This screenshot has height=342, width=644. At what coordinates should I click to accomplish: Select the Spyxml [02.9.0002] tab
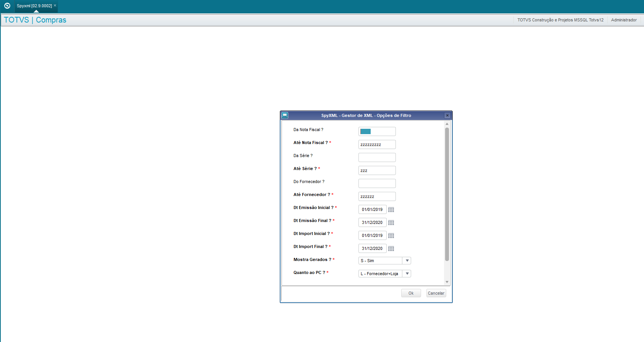(x=34, y=6)
